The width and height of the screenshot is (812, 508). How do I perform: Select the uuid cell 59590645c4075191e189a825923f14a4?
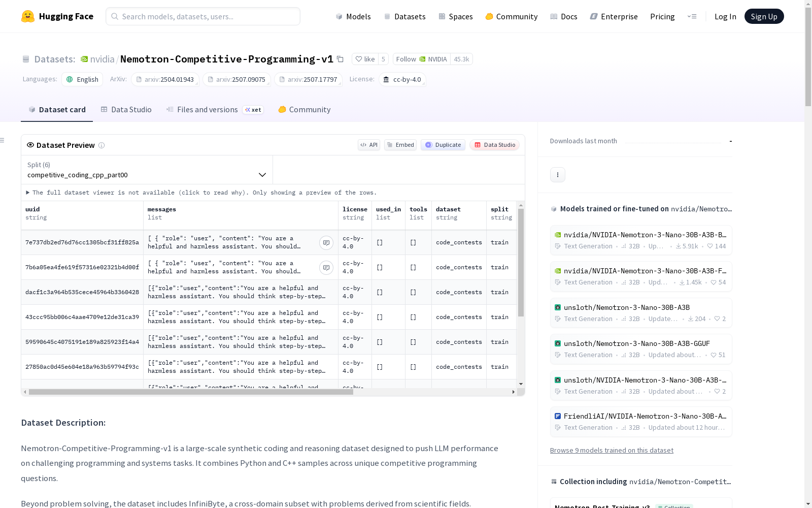click(x=82, y=342)
